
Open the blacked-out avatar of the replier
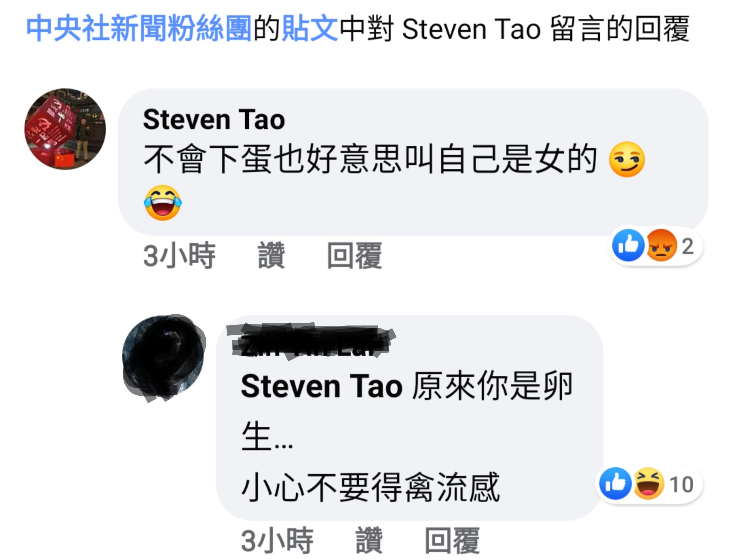[x=164, y=357]
